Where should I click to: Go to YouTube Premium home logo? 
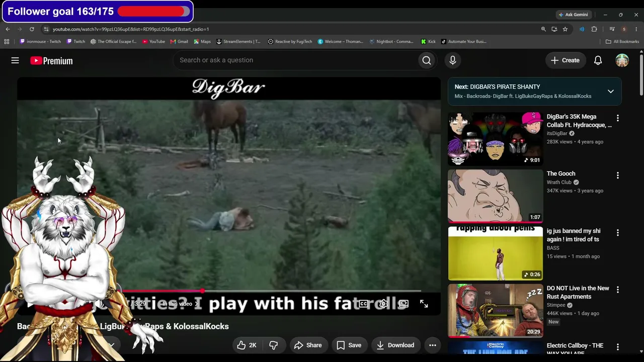coord(51,61)
